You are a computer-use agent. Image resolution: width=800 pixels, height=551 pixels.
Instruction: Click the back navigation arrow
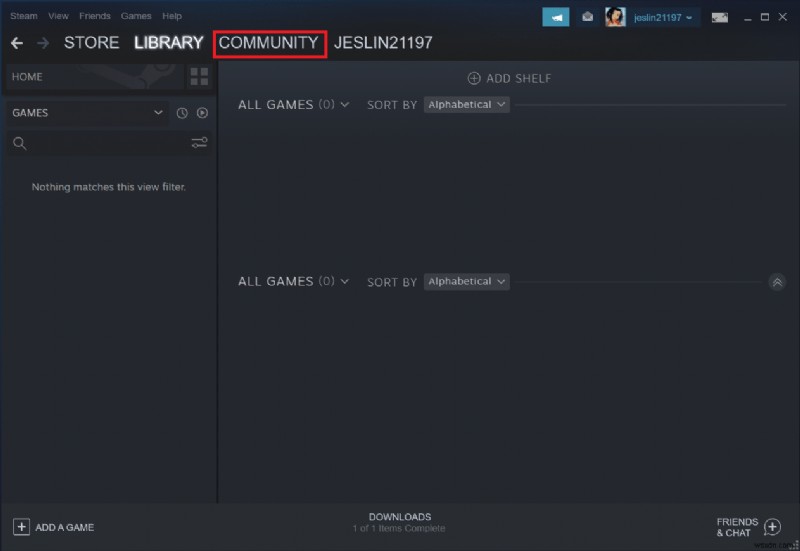pyautogui.click(x=17, y=43)
